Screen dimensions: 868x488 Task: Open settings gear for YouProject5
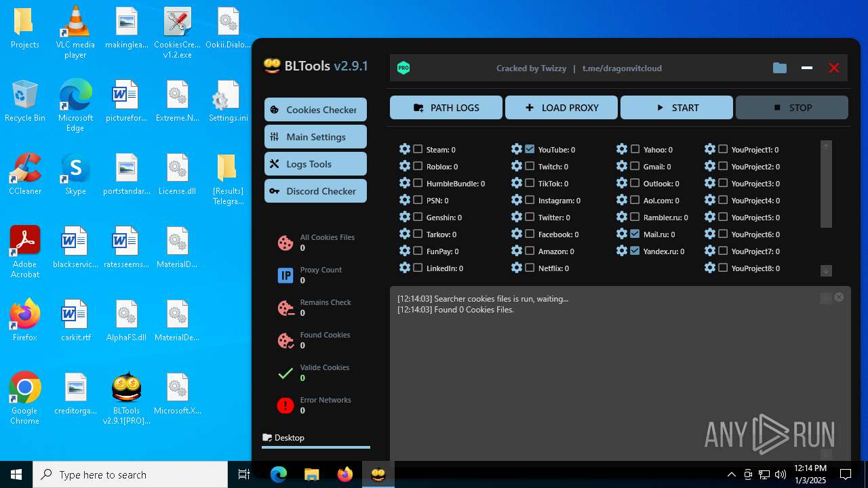(x=710, y=217)
